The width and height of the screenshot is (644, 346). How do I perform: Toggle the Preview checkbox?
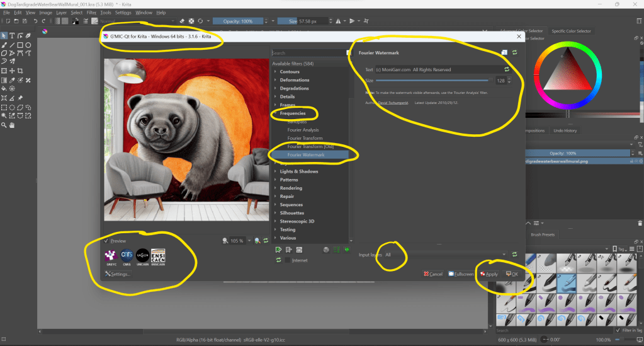(x=106, y=241)
